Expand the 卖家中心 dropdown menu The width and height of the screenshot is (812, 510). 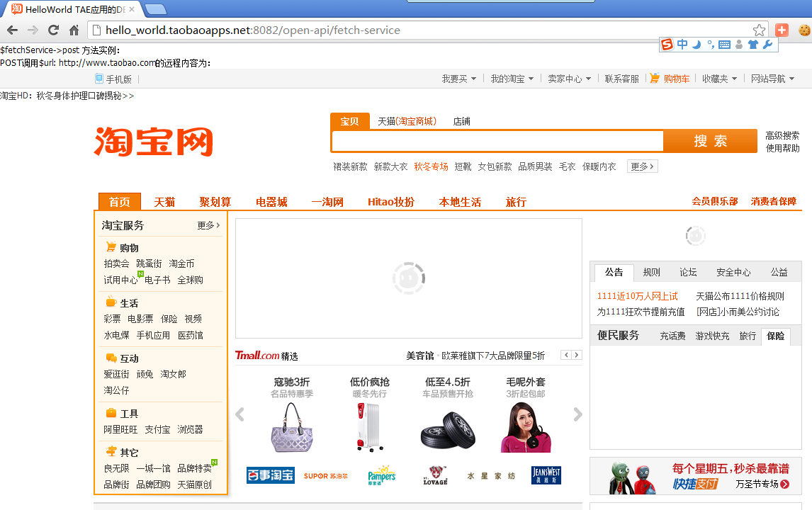[569, 79]
